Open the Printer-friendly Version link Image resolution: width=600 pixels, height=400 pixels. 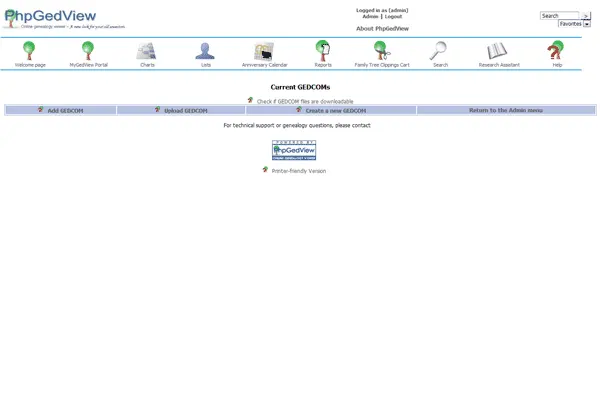click(x=298, y=171)
